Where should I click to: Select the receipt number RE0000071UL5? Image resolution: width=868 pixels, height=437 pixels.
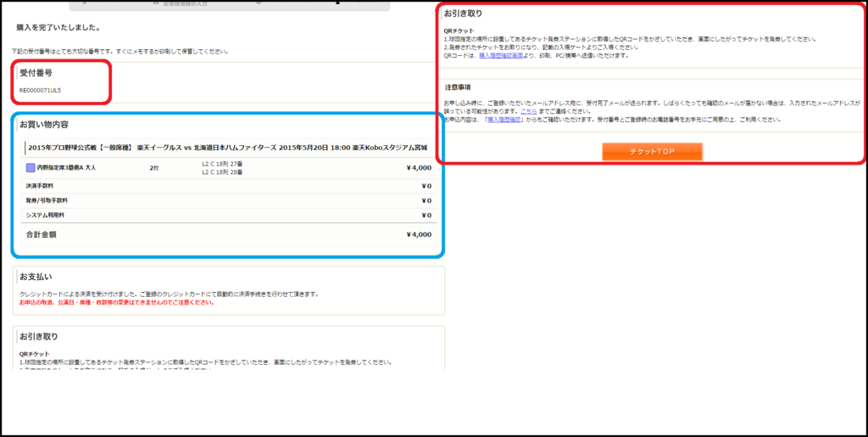click(40, 90)
